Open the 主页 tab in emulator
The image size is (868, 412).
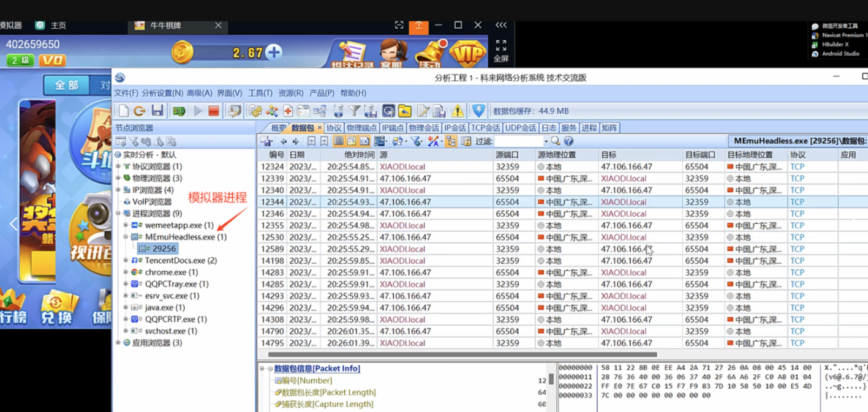coord(58,25)
